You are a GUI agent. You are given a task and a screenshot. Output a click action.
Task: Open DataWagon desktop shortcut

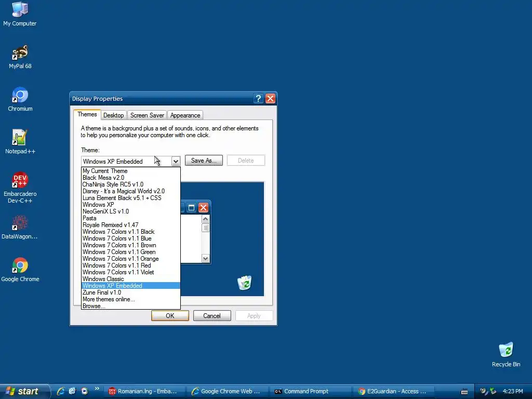(x=20, y=227)
